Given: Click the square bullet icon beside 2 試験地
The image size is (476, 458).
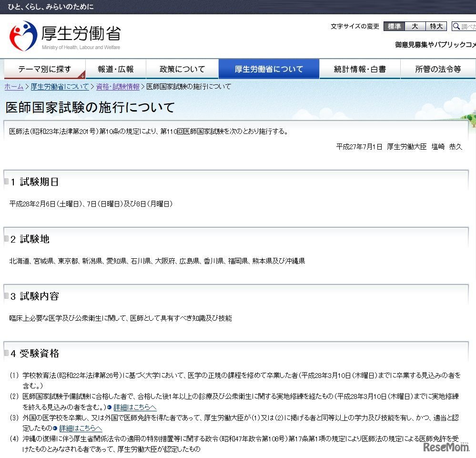Looking at the screenshot, I should coord(7,239).
